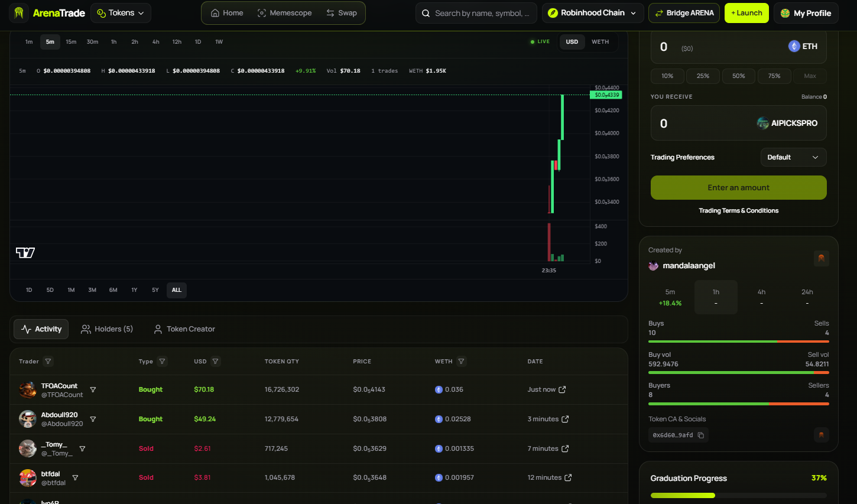
Task: Click the WETH column filter icon
Action: [x=461, y=361]
